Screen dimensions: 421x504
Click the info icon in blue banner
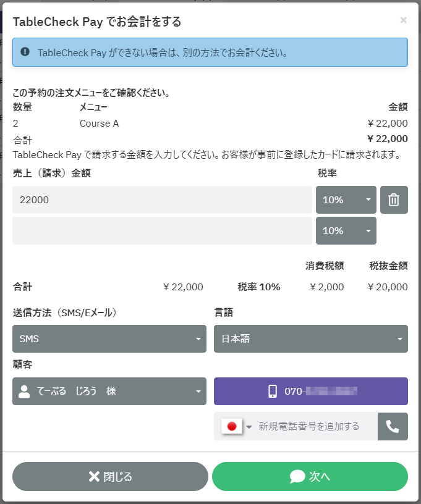(x=25, y=51)
